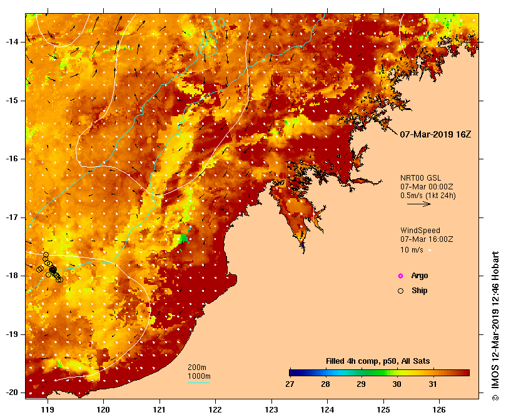
Task: Click the longitude label 119
Action: tap(48, 409)
